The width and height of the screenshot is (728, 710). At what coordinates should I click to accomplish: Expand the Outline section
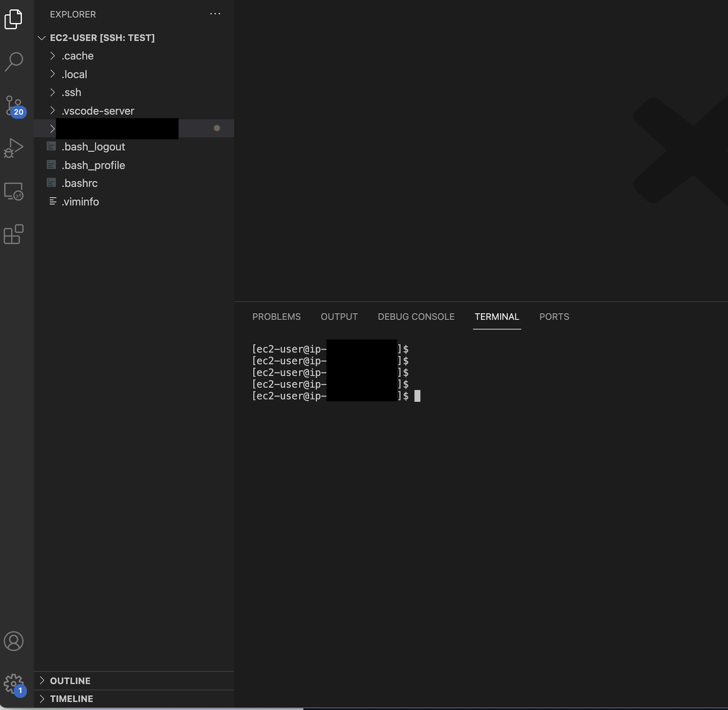pyautogui.click(x=134, y=681)
